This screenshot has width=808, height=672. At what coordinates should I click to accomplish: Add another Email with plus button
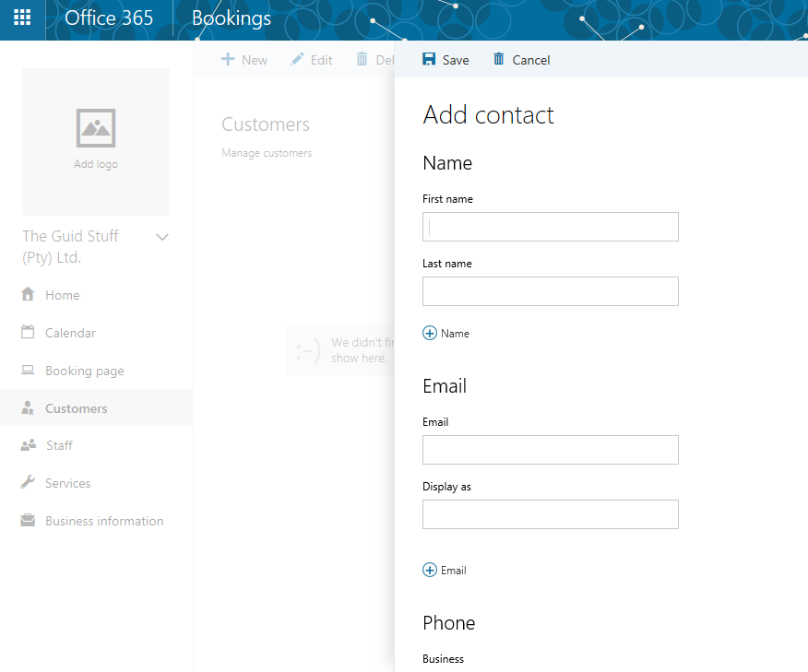tap(430, 570)
